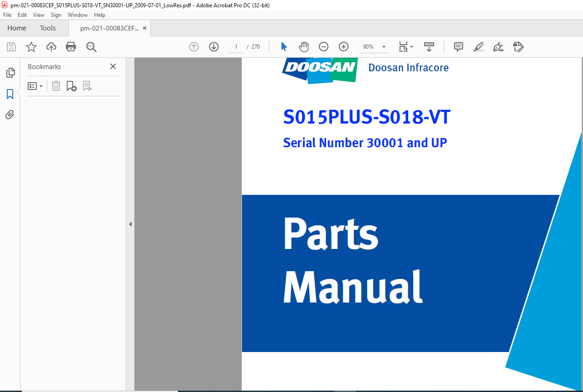Click the Save file icon
This screenshot has width=583, height=392.
[x=11, y=47]
